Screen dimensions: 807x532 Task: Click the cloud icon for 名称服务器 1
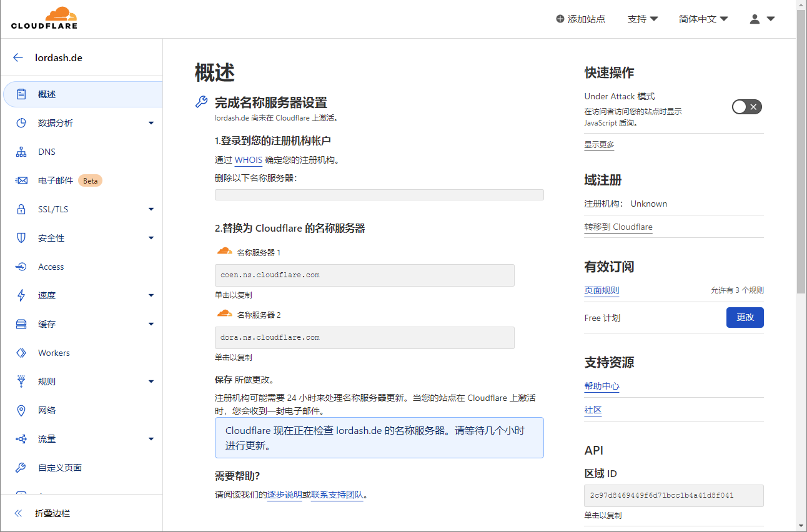point(224,252)
